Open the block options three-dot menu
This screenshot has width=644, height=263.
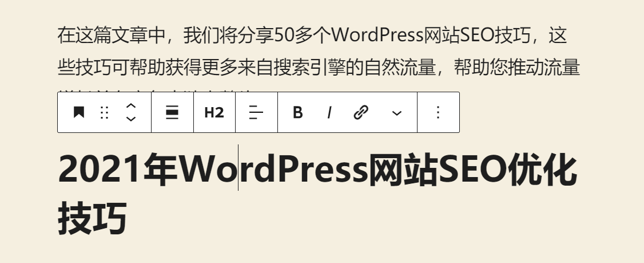point(438,112)
